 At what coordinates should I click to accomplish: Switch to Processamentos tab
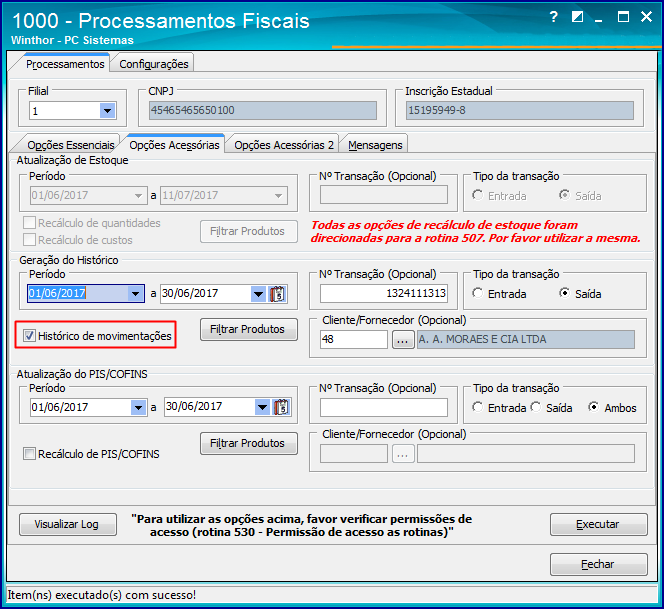pyautogui.click(x=65, y=64)
